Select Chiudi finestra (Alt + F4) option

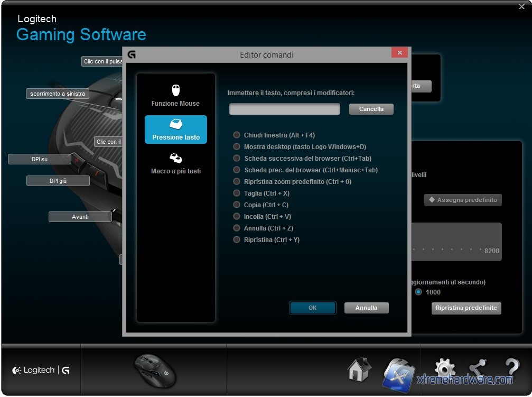pyautogui.click(x=237, y=135)
